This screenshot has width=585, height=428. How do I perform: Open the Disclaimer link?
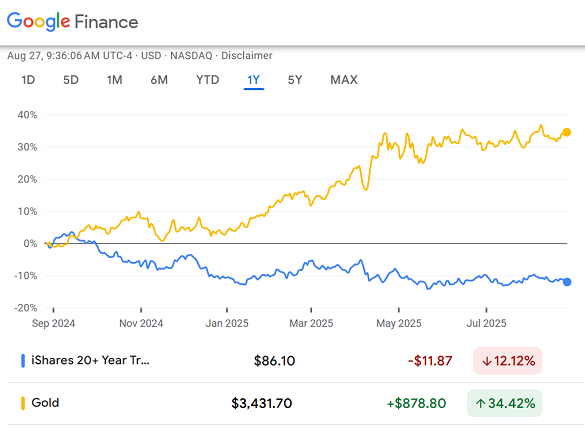click(247, 56)
